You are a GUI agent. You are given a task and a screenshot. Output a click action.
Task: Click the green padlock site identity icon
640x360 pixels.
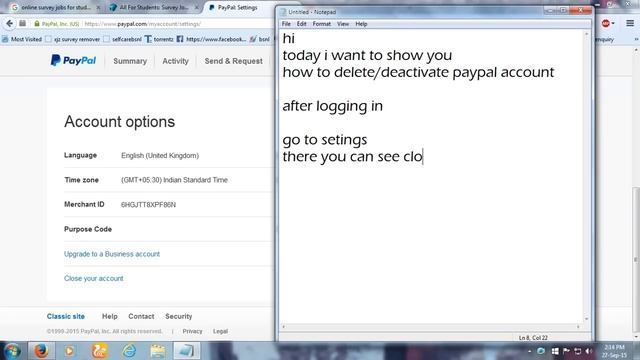[x=37, y=24]
